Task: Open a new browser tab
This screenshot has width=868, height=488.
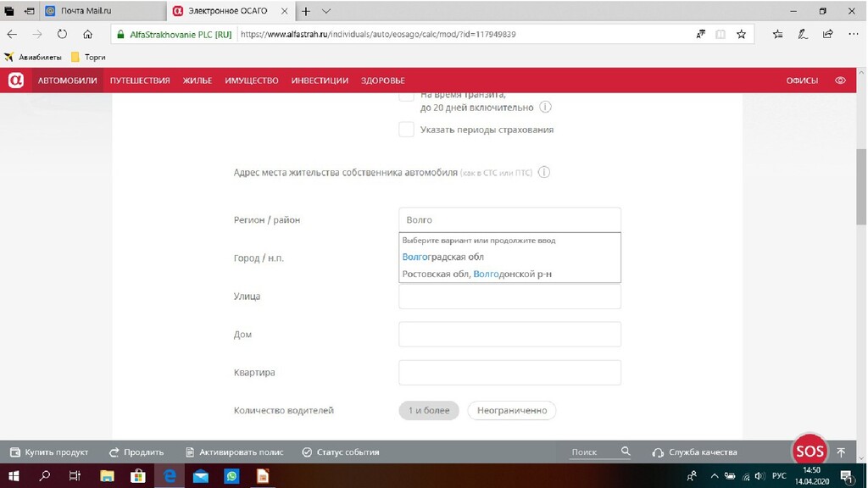Action: click(305, 11)
